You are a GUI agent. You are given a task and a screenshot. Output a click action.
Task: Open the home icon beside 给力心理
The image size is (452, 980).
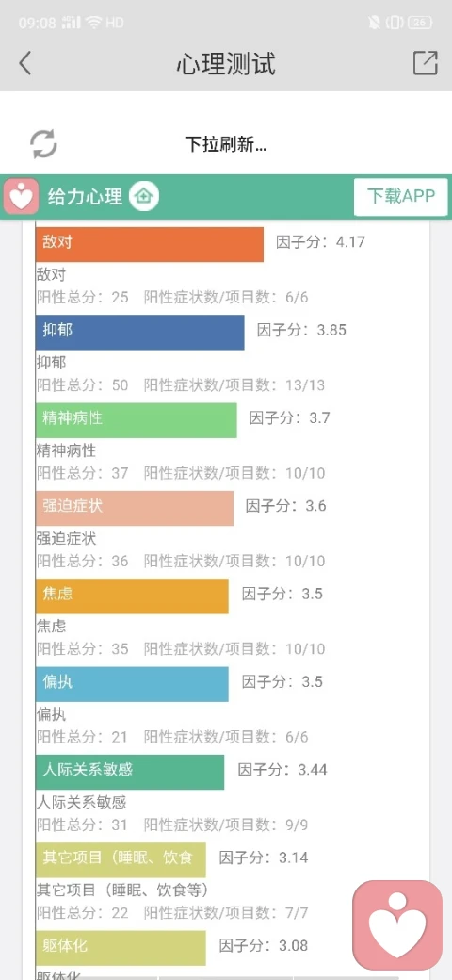[144, 196]
